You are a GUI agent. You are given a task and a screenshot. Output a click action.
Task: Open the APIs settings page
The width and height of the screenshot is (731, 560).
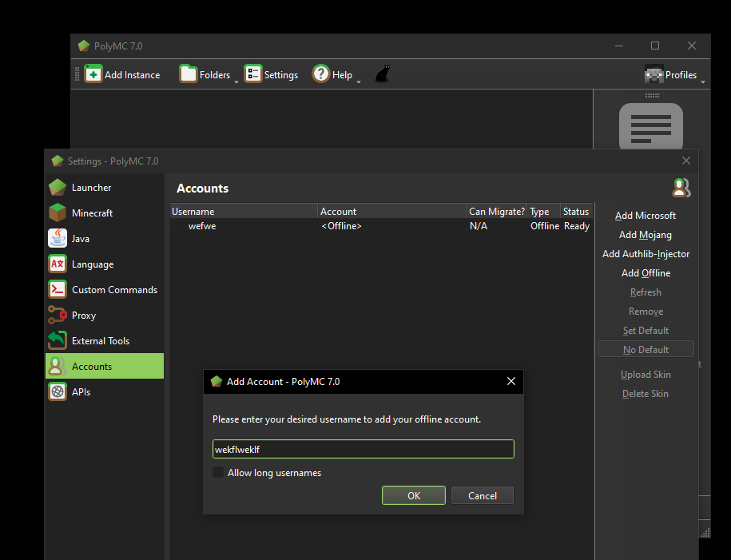105,391
